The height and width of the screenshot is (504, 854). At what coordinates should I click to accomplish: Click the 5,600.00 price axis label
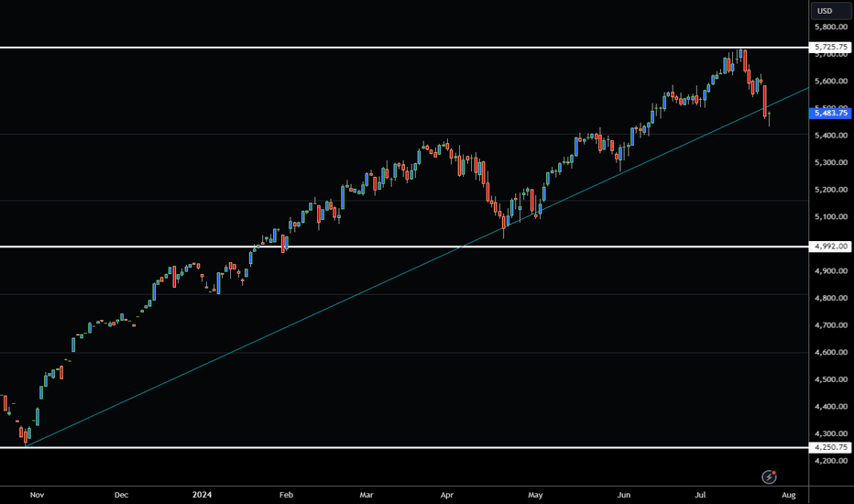pos(830,82)
